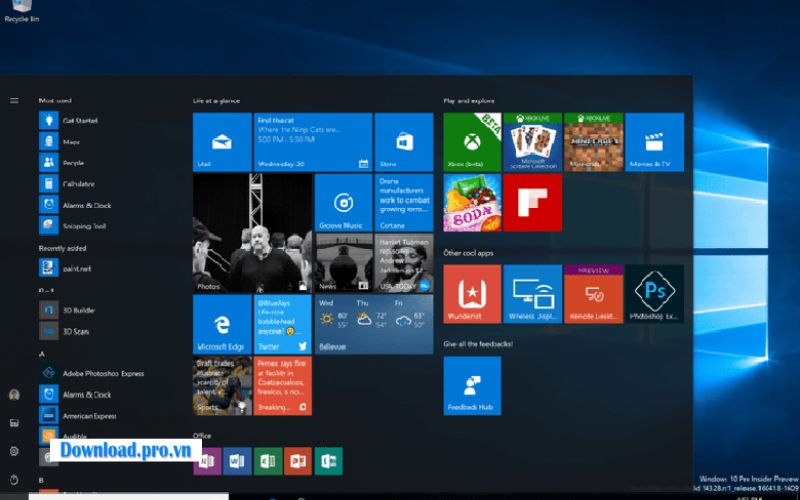Launch Candy Crush Soda tile
Viewport: 800px width, 500px height.
(472, 203)
